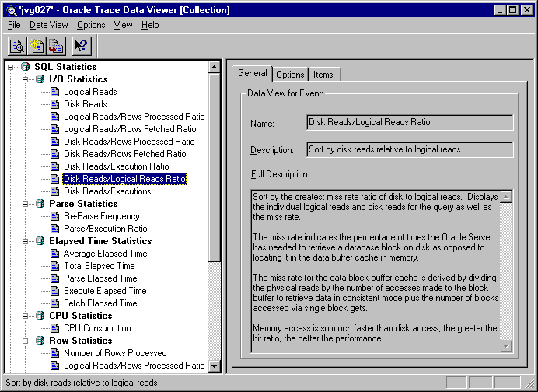
Task: Click the CPU Statistics category icon
Action: coord(40,316)
